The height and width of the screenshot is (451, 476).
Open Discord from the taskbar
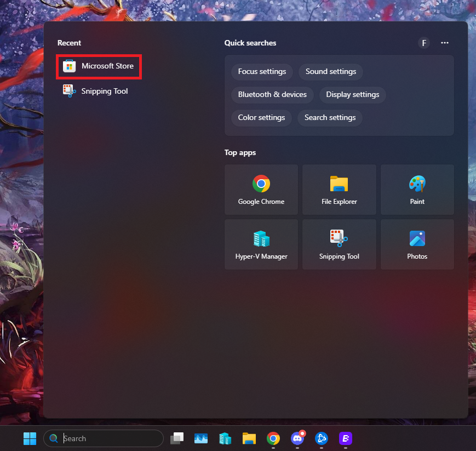297,438
